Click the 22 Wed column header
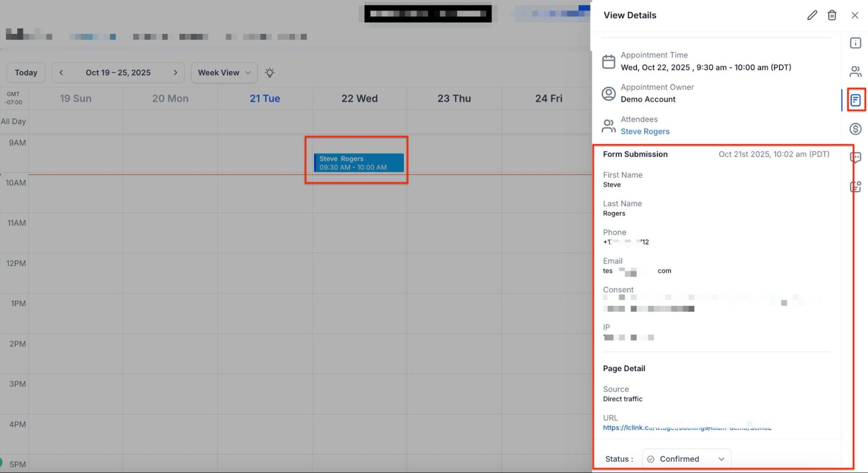 [x=359, y=99]
